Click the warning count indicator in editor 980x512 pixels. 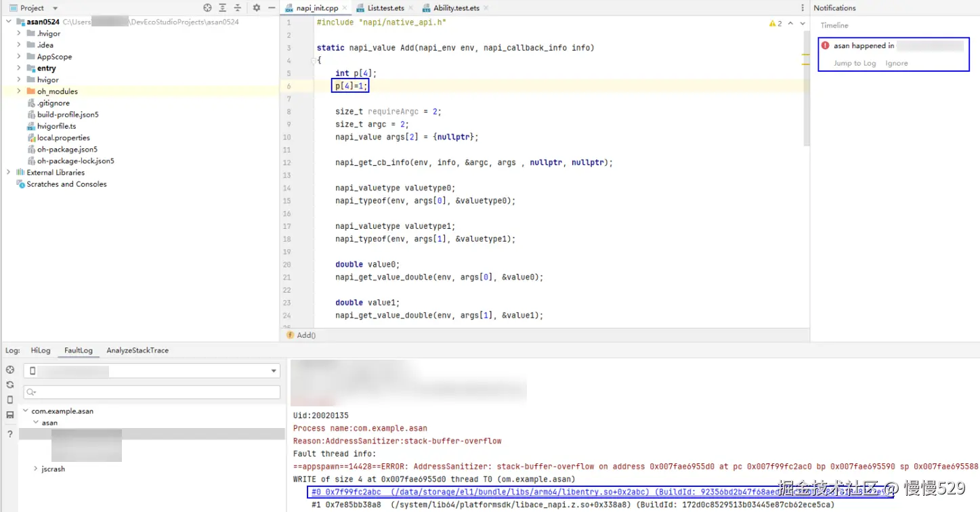775,24
